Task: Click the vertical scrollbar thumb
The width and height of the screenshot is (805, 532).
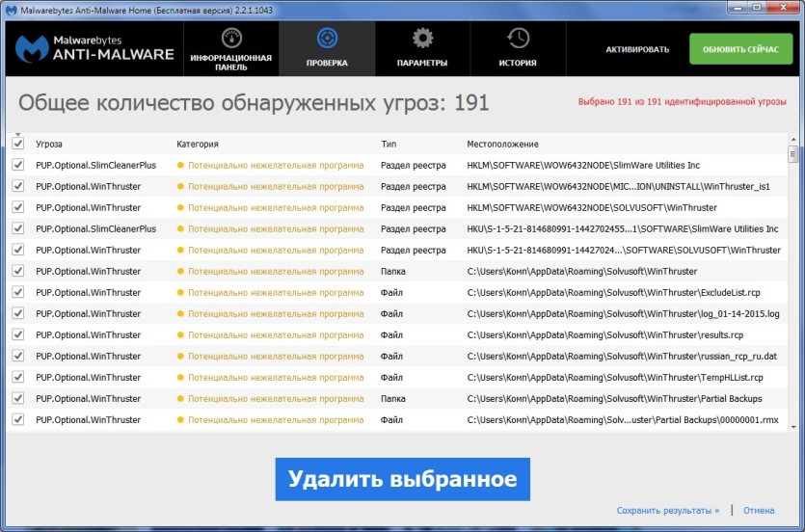Action: (793, 153)
